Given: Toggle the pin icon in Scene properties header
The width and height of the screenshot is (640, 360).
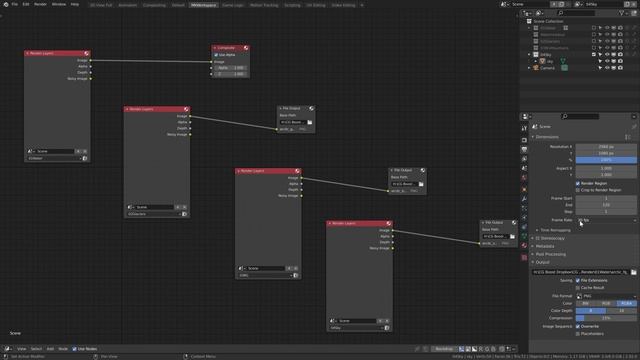Looking at the screenshot, I should click(633, 127).
